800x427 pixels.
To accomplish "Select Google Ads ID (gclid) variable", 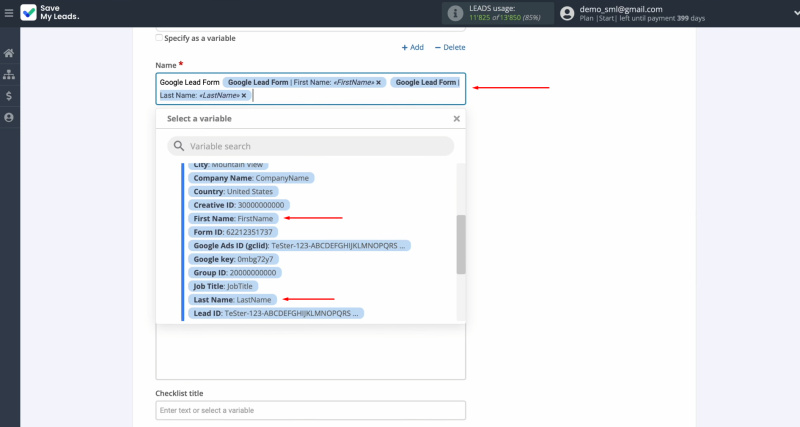I will click(299, 246).
